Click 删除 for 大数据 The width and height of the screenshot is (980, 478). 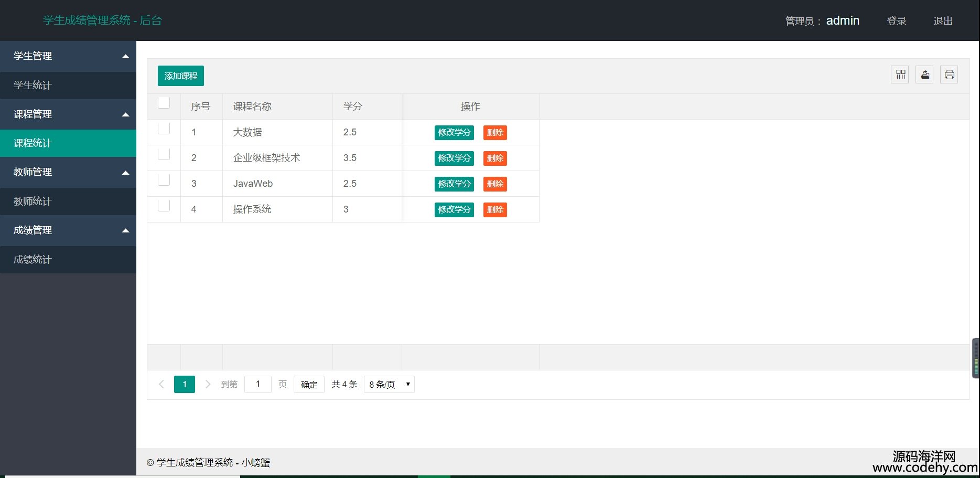point(495,132)
